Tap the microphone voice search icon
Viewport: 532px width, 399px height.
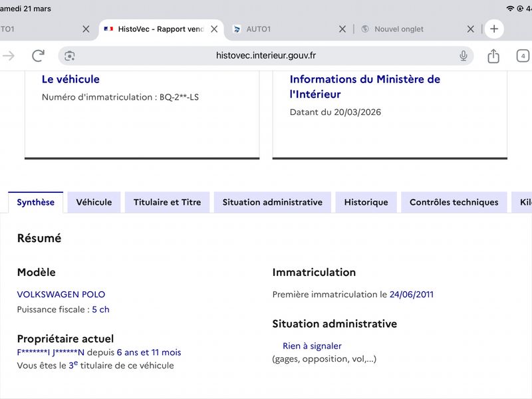point(463,56)
